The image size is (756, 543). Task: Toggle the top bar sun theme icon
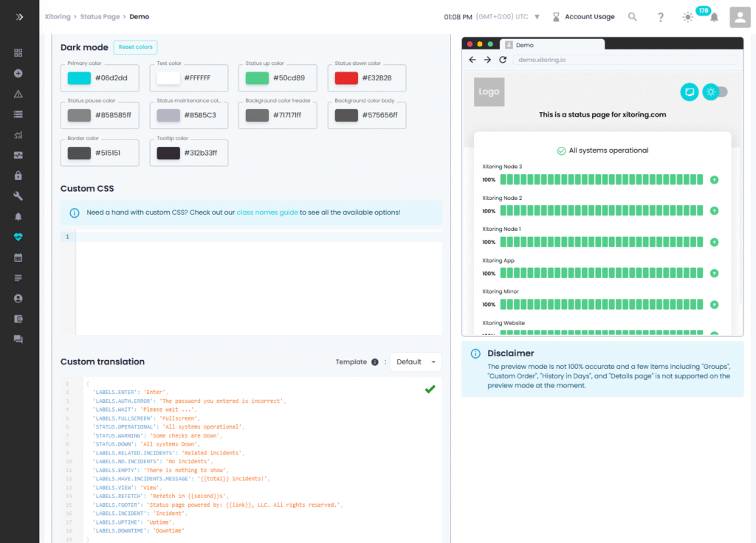[x=688, y=17]
